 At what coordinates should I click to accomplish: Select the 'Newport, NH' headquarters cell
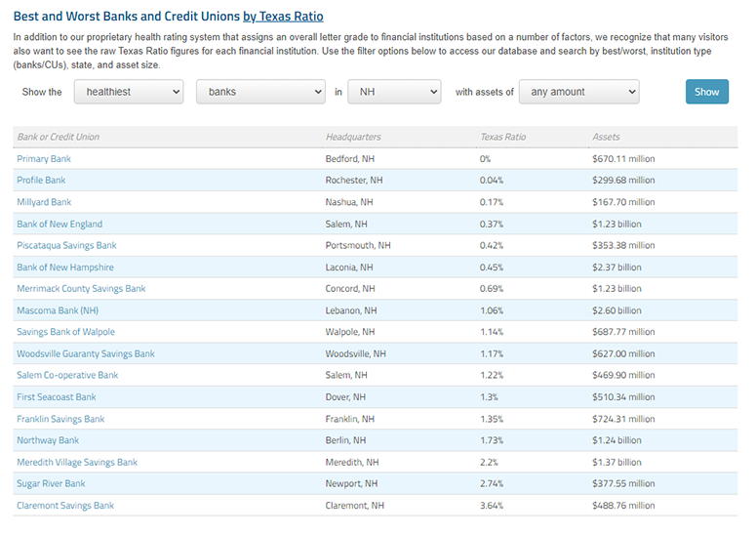pos(351,483)
